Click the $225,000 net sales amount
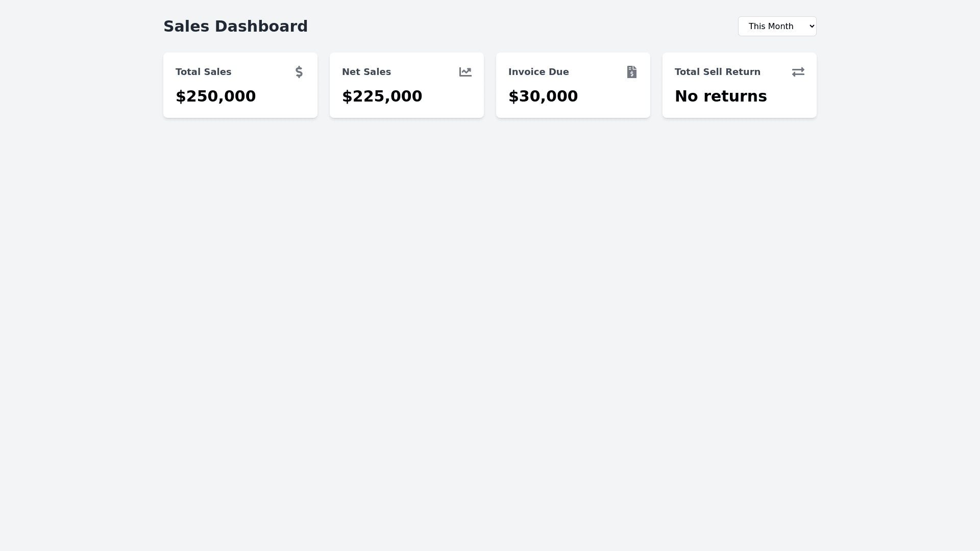Image resolution: width=980 pixels, height=551 pixels. [382, 96]
